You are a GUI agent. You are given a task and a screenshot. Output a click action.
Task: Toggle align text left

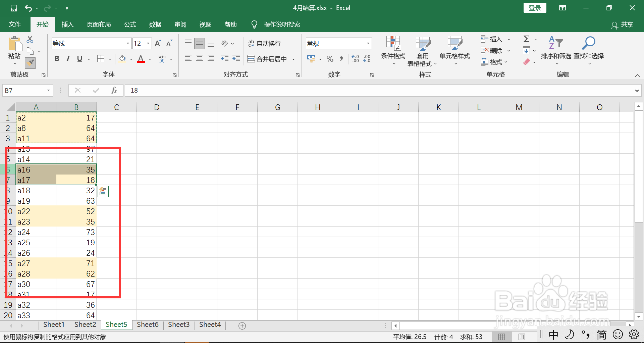[x=188, y=59]
